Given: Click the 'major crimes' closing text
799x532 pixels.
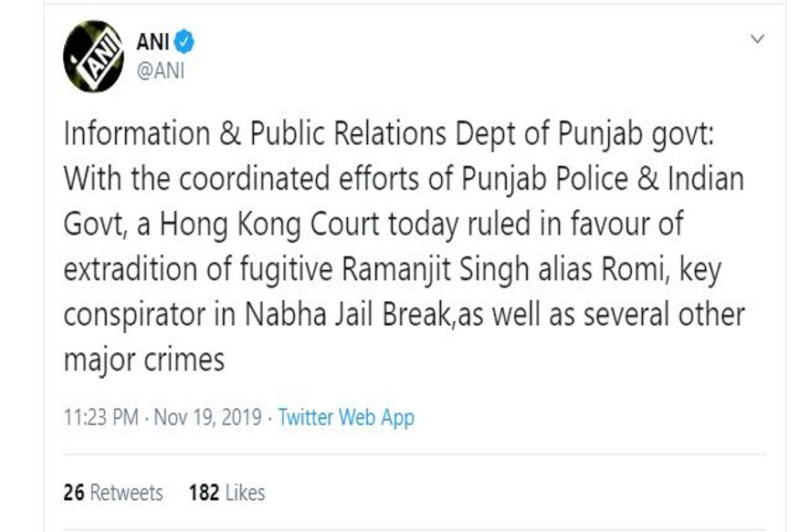Looking at the screenshot, I should (x=144, y=360).
